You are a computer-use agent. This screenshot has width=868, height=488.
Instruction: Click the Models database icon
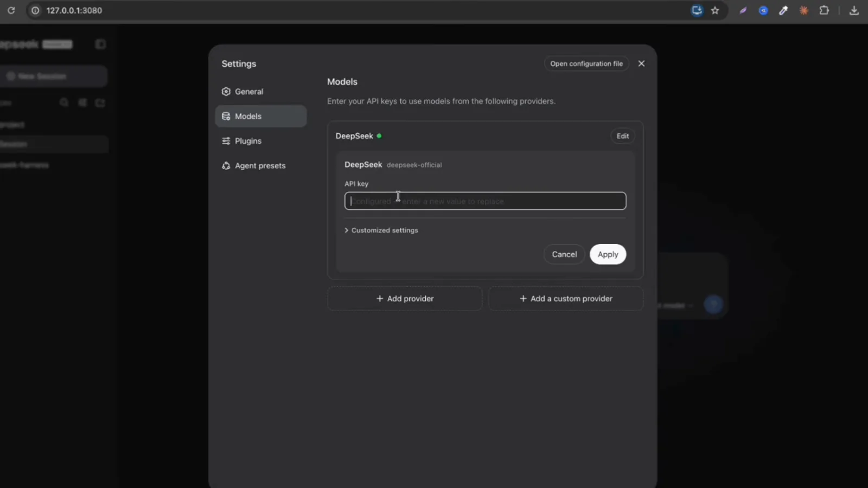coord(226,116)
